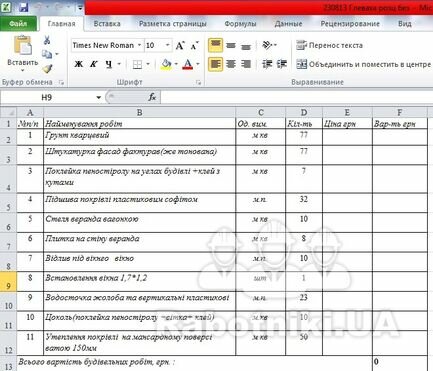Click the Save floppy disk icon
Screen dimensions: 433x371
click(x=24, y=7)
